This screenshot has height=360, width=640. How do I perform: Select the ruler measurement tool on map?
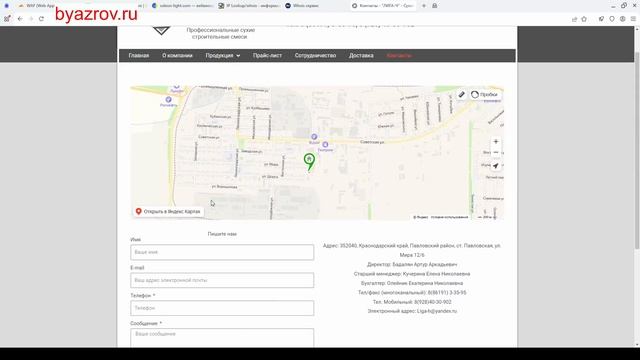[x=462, y=94]
